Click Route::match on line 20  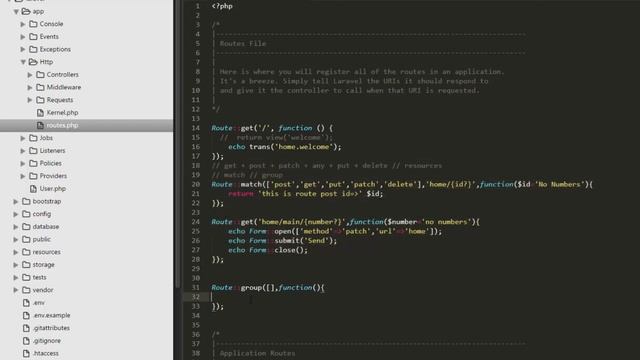[236, 184]
